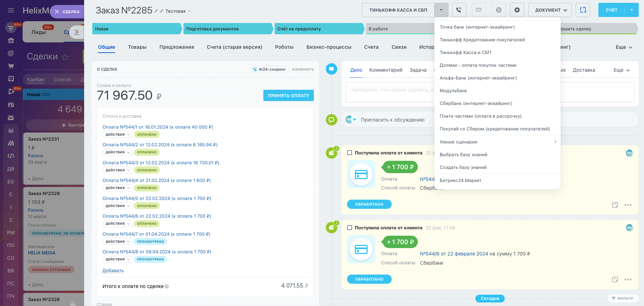This screenshot has height=306, width=644.
Task: Open link №544/6 от 22 февраля 2024
Action: 454,254
